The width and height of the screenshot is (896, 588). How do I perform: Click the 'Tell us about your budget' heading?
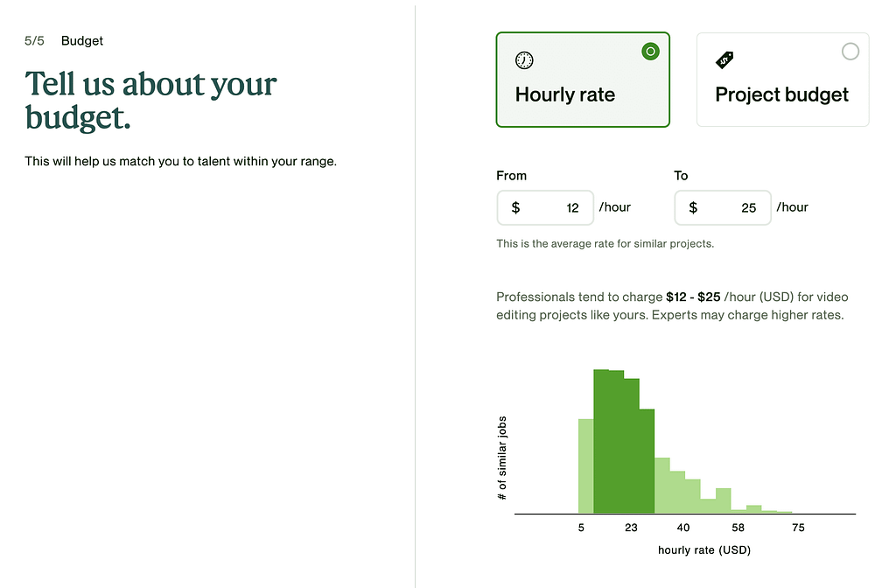[x=150, y=100]
